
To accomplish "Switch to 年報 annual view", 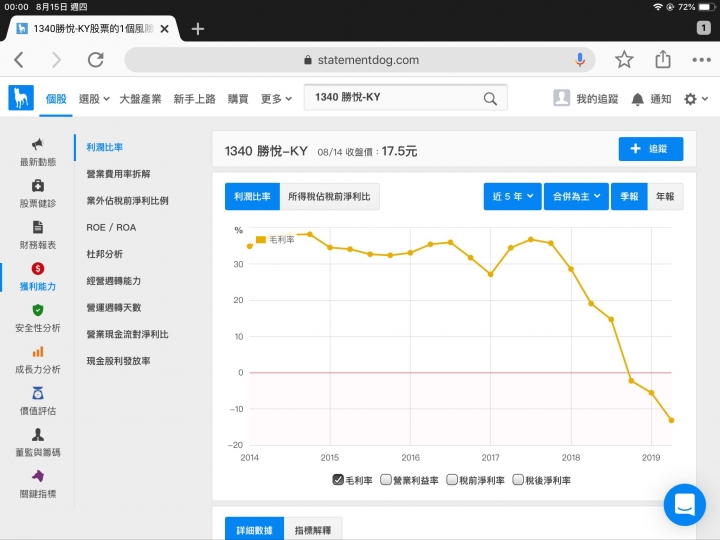I will click(665, 197).
